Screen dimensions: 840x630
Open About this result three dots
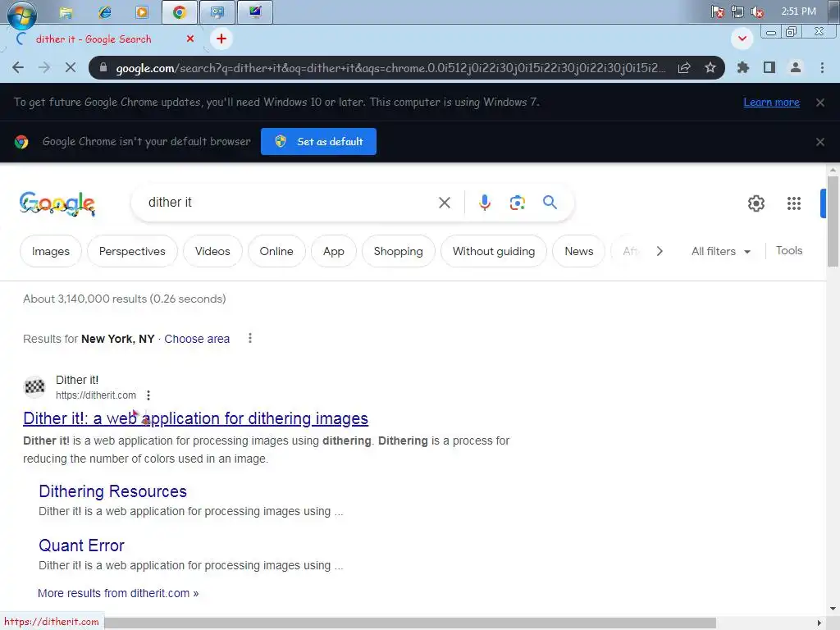[x=148, y=395]
